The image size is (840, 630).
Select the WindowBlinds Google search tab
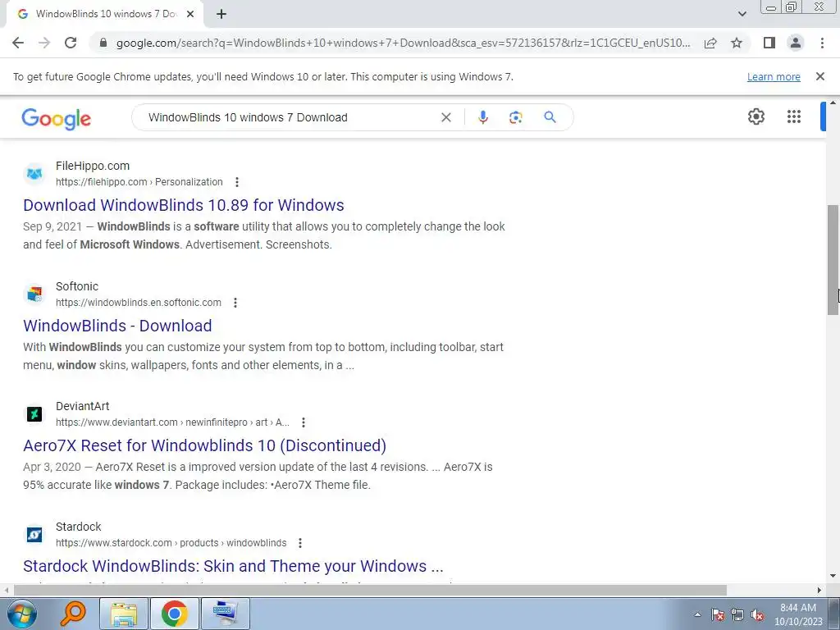105,14
